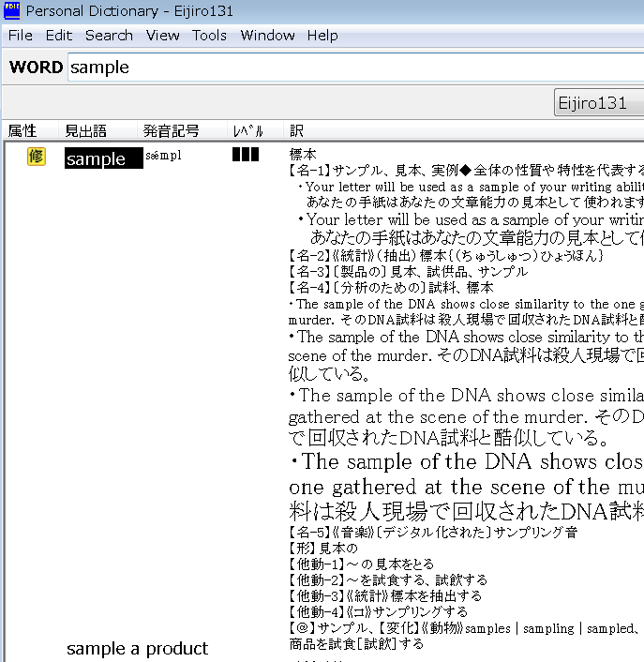The image size is (644, 662).
Task: Click the レベル column header
Action: pyautogui.click(x=248, y=131)
